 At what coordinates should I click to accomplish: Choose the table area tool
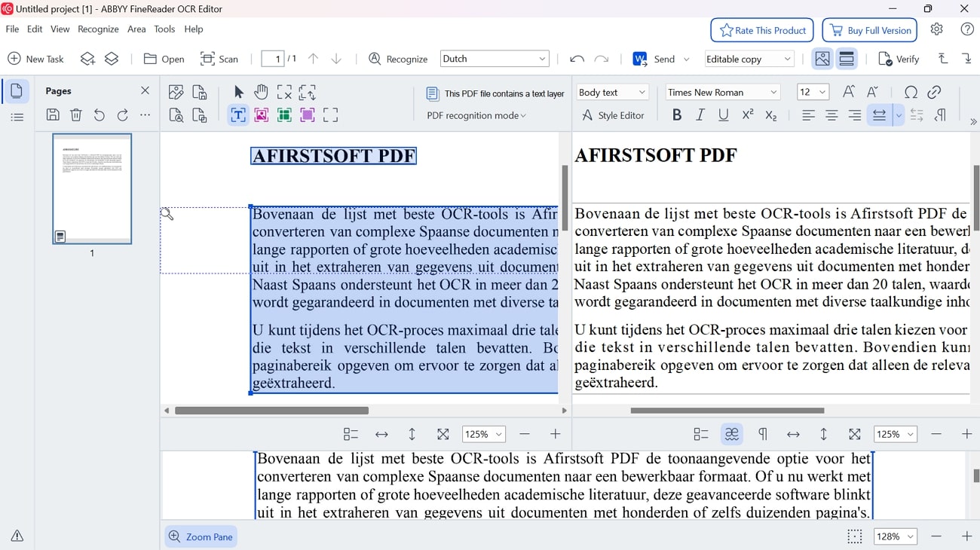click(284, 115)
